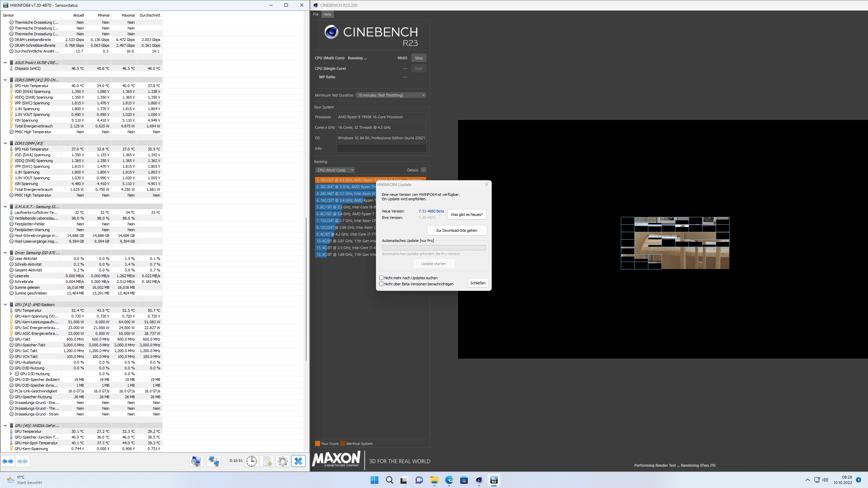Click the Processor field AMD Ryzen 9 7950X
The width and height of the screenshot is (868, 488).
381,117
